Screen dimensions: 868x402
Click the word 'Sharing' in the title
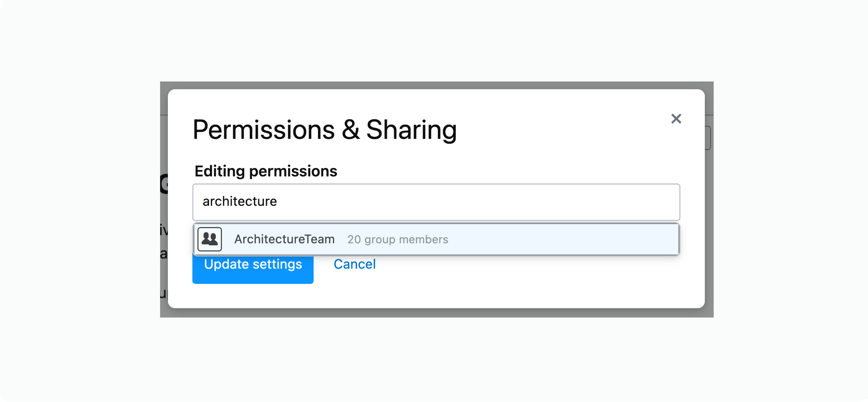[411, 131]
